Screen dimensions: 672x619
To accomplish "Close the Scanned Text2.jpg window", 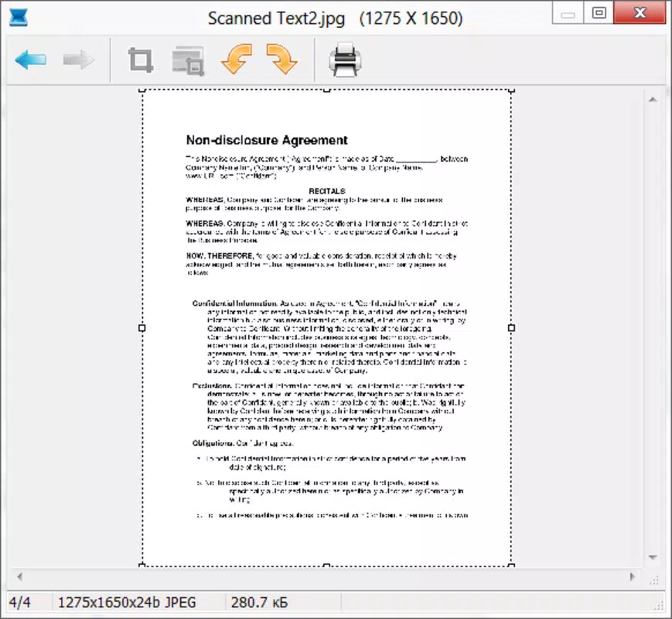I will point(640,12).
